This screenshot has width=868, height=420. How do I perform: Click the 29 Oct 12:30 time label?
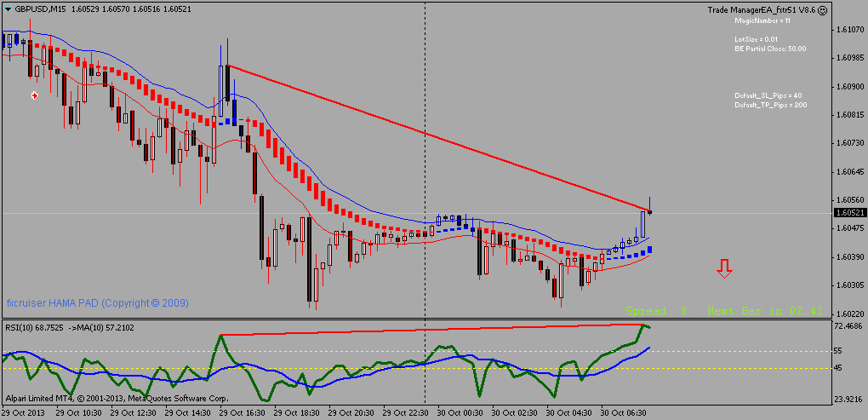[x=132, y=413]
